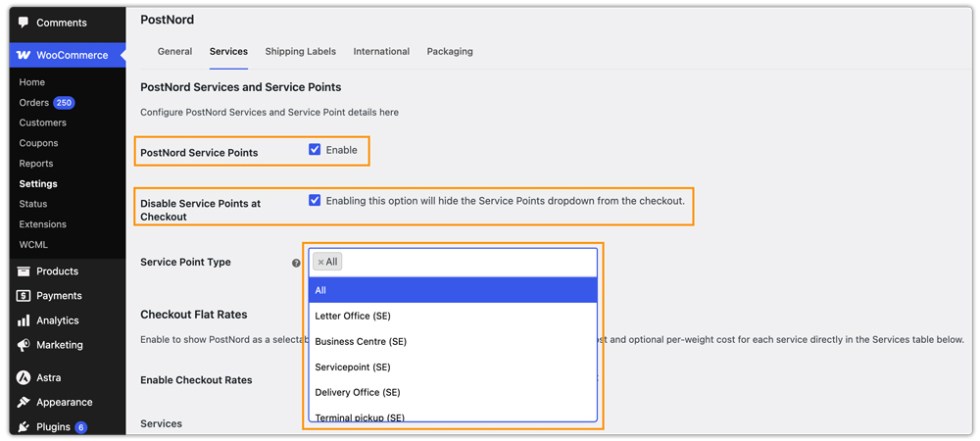Viewport: 980px width, 441px height.
Task: Open the Orders submenu link
Action: [x=34, y=102]
